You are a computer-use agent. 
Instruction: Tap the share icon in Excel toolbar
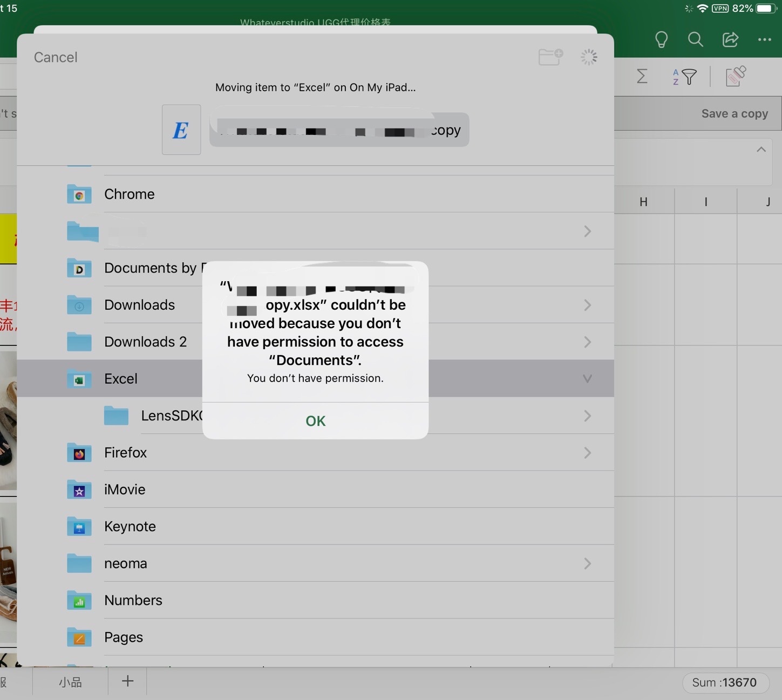coord(730,39)
